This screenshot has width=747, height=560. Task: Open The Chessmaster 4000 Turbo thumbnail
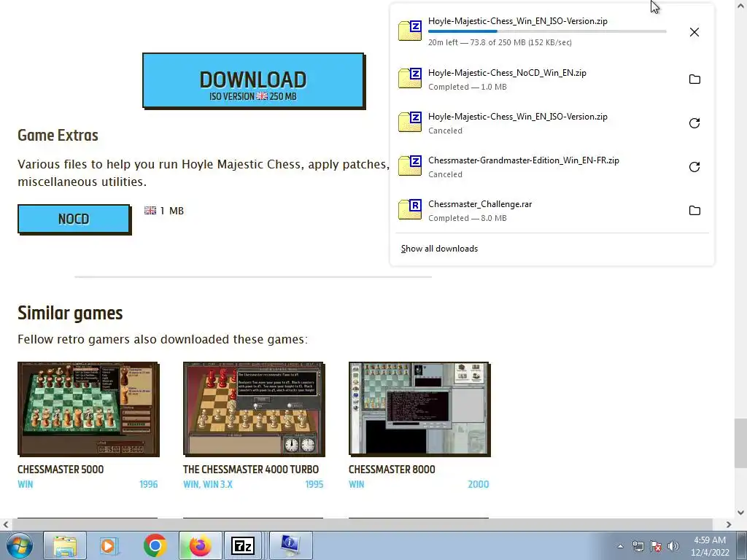tap(254, 409)
